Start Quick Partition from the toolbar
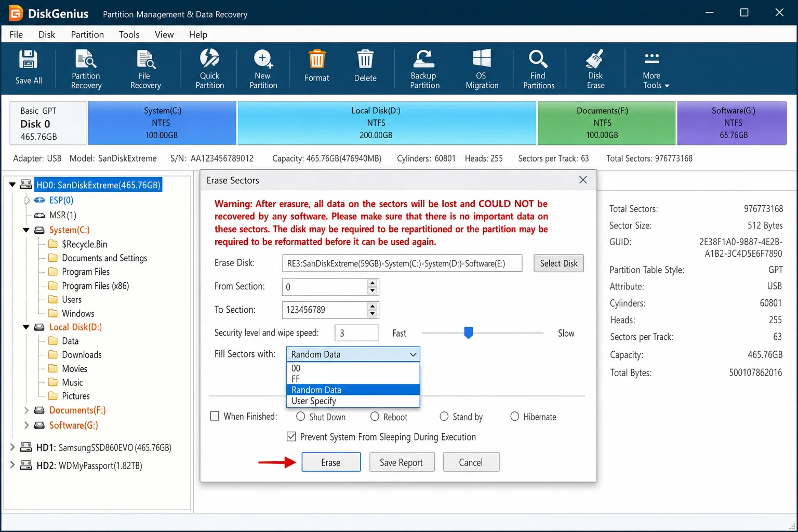Screen dimensions: 798x532 tap(210, 70)
